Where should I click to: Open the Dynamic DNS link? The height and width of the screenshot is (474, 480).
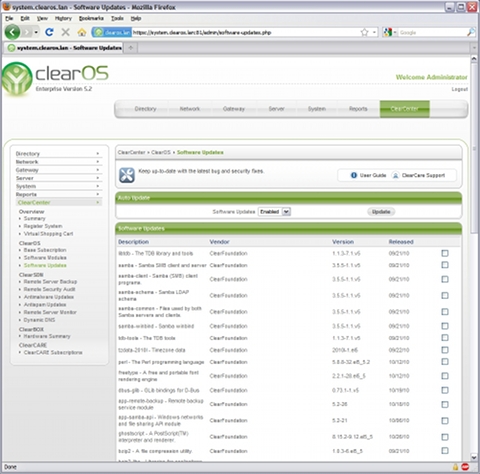pyautogui.click(x=39, y=320)
